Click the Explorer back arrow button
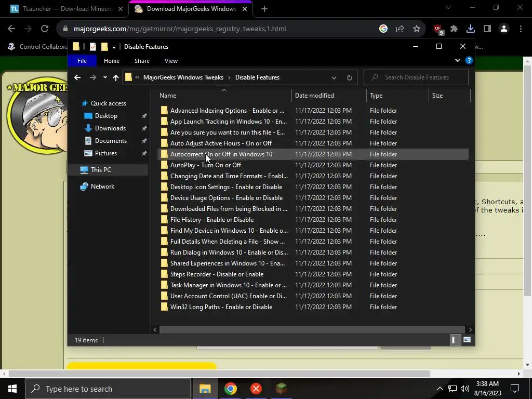The image size is (532, 399). coord(77,78)
